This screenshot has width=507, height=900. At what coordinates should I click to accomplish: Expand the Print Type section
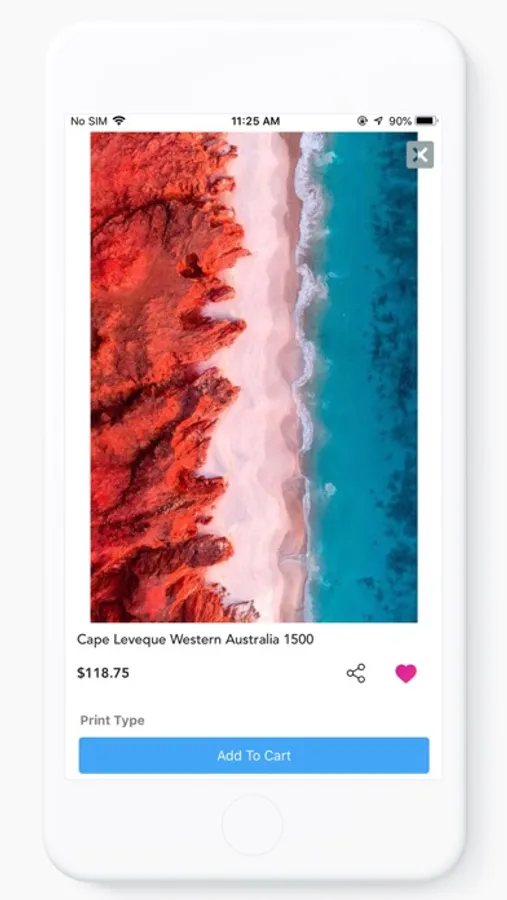click(113, 720)
